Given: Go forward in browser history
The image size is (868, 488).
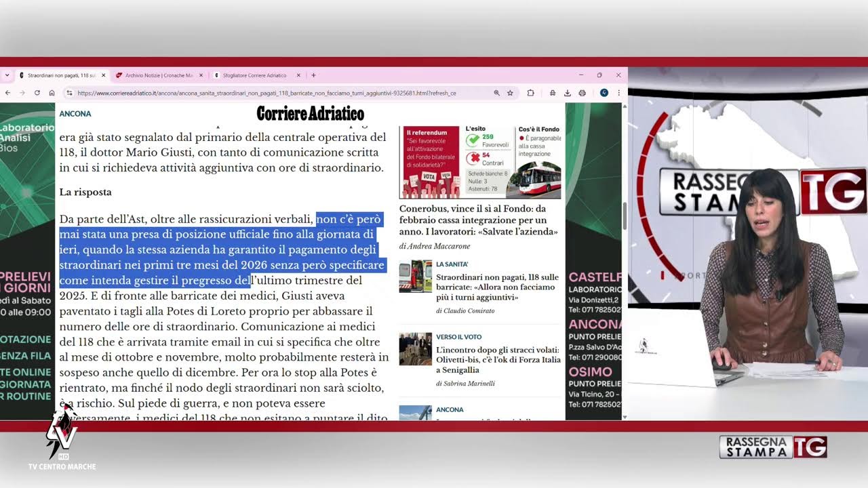Looking at the screenshot, I should click(x=22, y=93).
